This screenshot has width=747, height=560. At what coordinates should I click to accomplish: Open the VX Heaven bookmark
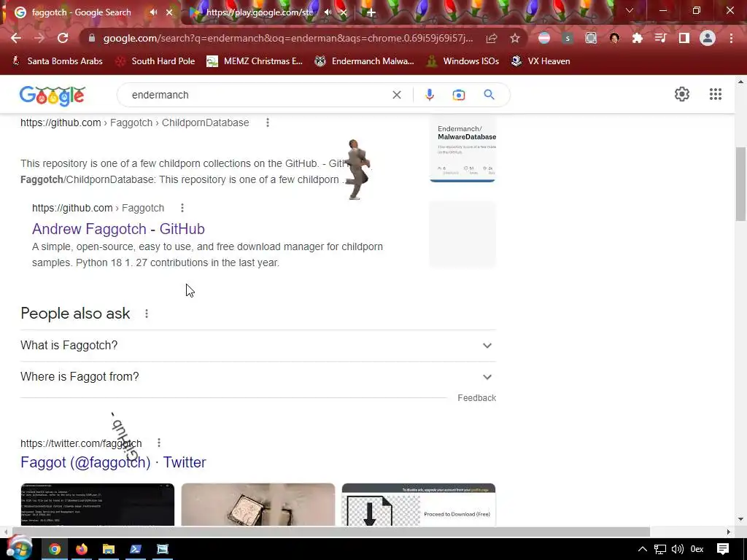point(541,61)
